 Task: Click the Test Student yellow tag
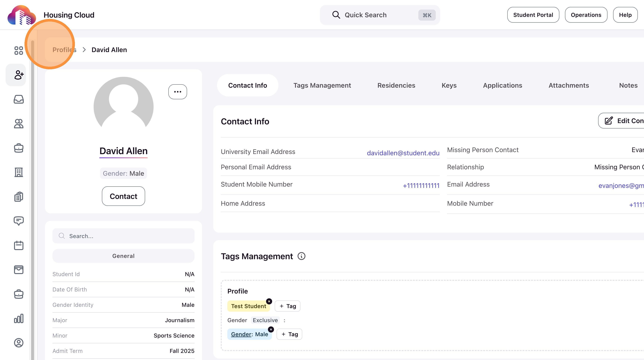(x=248, y=306)
